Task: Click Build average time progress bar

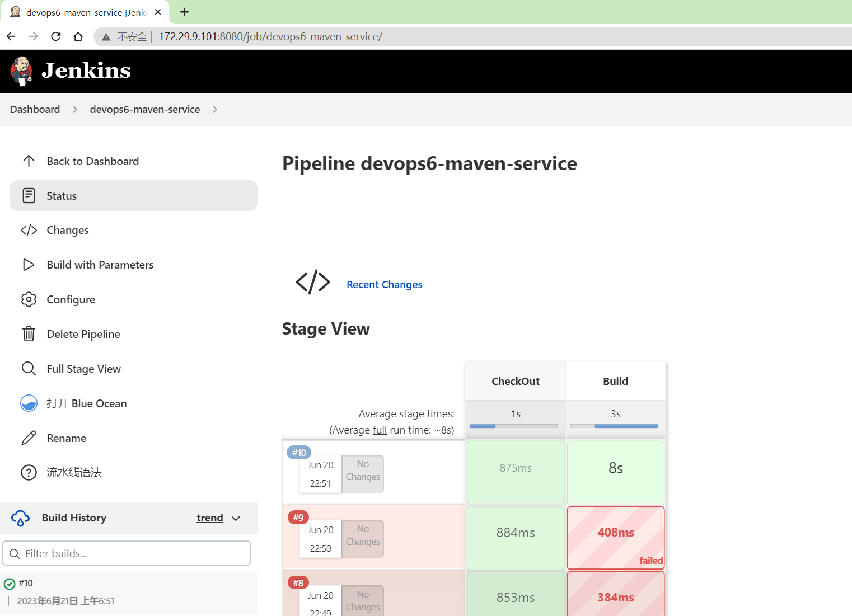Action: (x=614, y=426)
